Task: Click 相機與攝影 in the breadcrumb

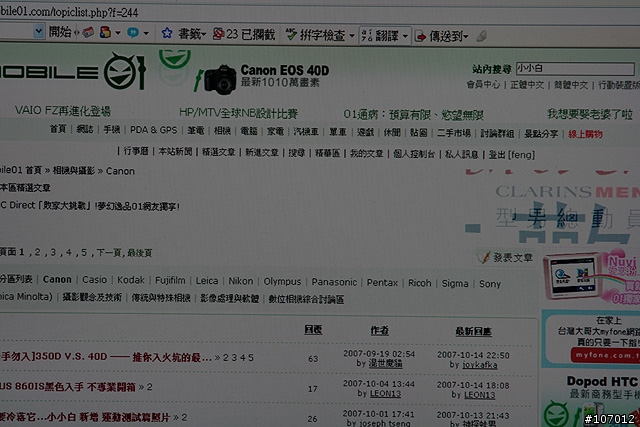Action: coord(74,171)
